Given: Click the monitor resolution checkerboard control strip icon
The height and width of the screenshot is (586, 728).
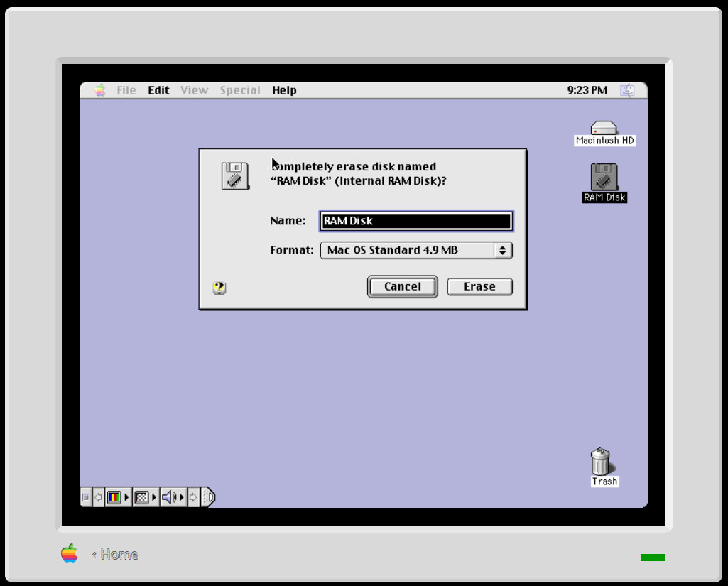Looking at the screenshot, I should [141, 497].
